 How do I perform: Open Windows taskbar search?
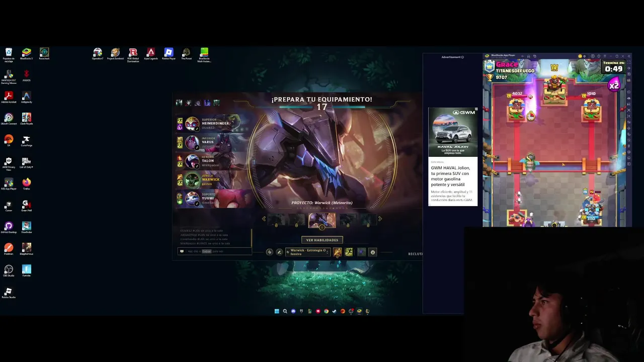point(285,311)
